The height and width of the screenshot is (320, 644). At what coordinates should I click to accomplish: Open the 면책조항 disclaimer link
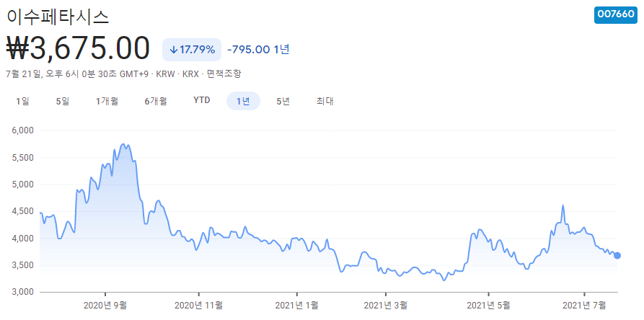pyautogui.click(x=224, y=74)
